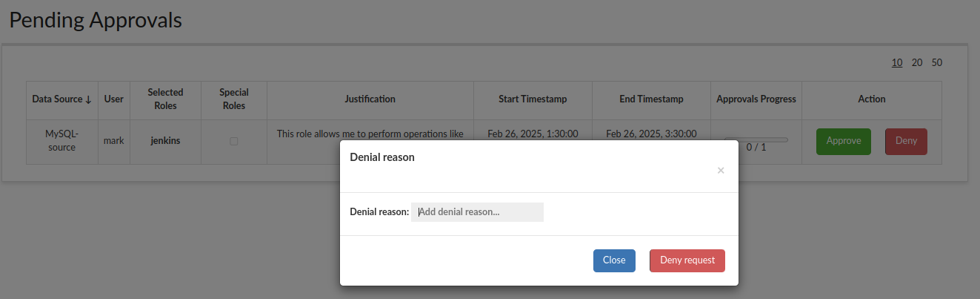
Task: Show 50 rows per page
Action: pyautogui.click(x=937, y=62)
